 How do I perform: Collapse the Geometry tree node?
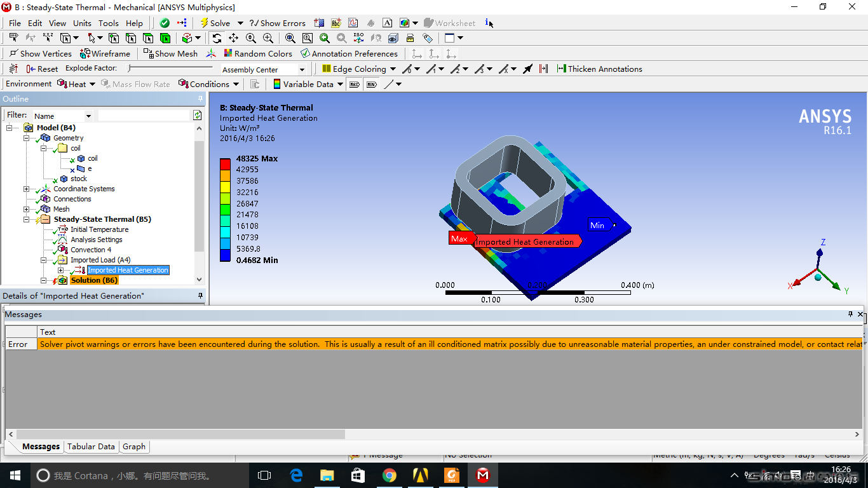coord(26,138)
